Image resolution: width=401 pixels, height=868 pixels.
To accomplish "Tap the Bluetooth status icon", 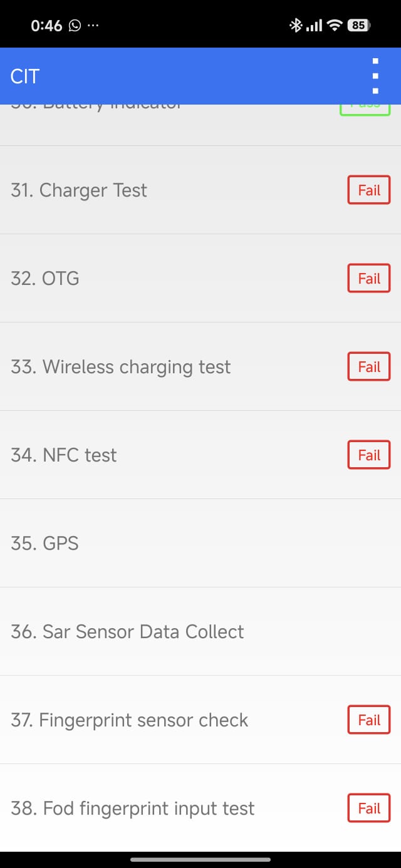I will coord(295,26).
